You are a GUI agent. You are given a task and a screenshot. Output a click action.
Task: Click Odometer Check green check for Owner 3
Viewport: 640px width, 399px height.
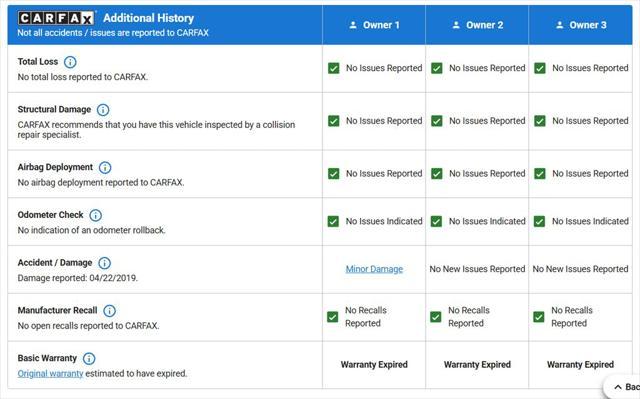click(540, 221)
